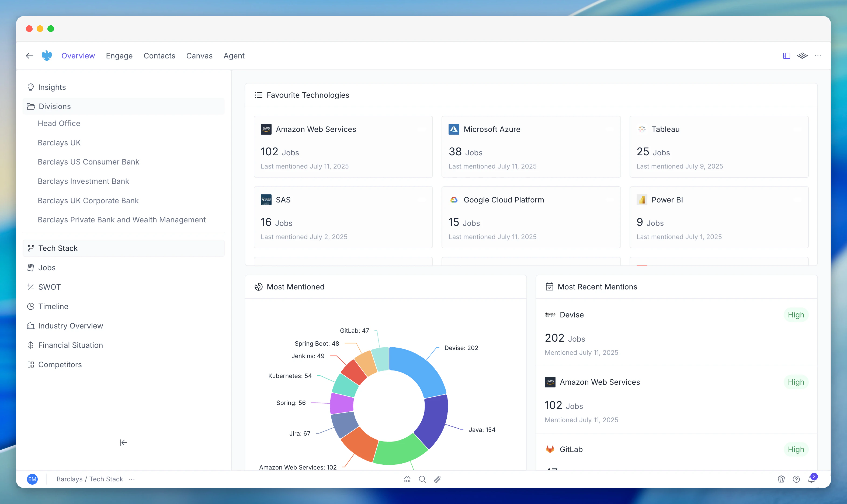The image size is (847, 504).
Task: Open Barclays UK Corporate Bank
Action: tap(88, 201)
